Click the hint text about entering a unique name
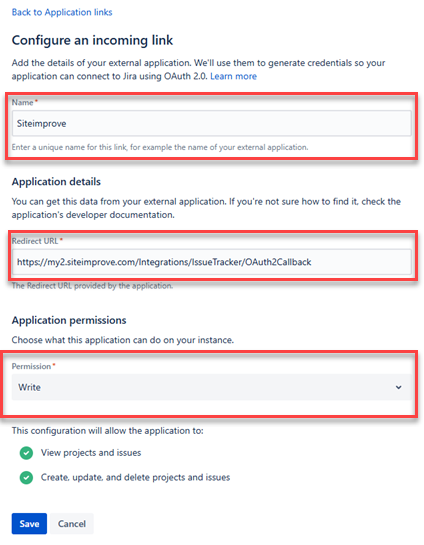The height and width of the screenshot is (545, 424). 160,147
